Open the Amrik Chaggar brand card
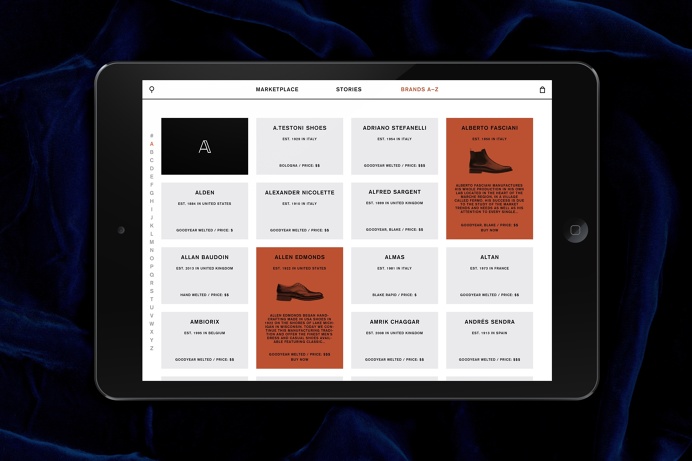This screenshot has height=461, width=692. pyautogui.click(x=395, y=340)
